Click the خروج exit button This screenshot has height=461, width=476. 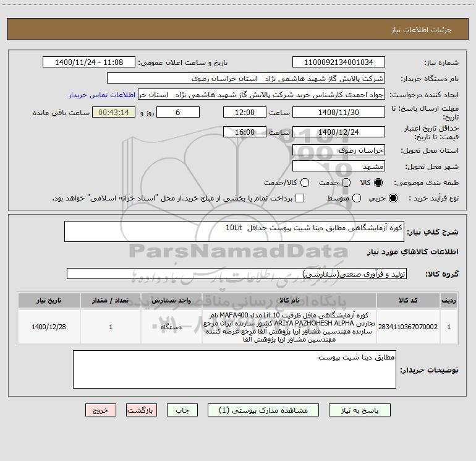click(101, 410)
